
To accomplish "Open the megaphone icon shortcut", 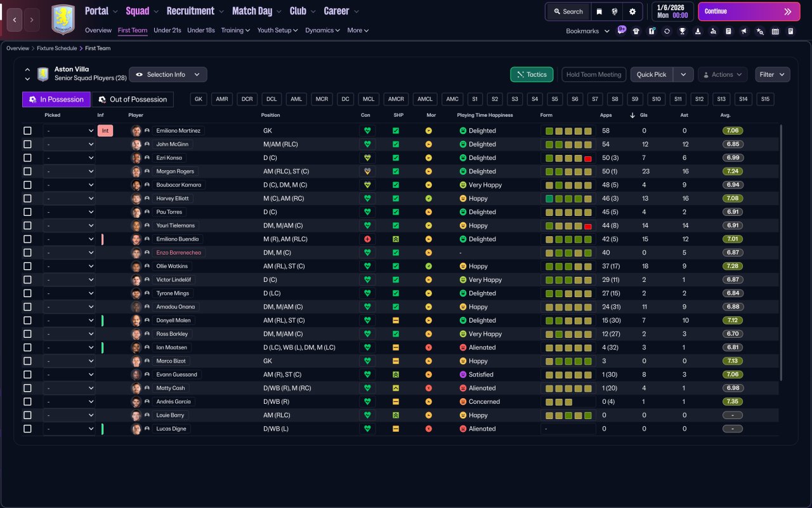I will pos(744,31).
